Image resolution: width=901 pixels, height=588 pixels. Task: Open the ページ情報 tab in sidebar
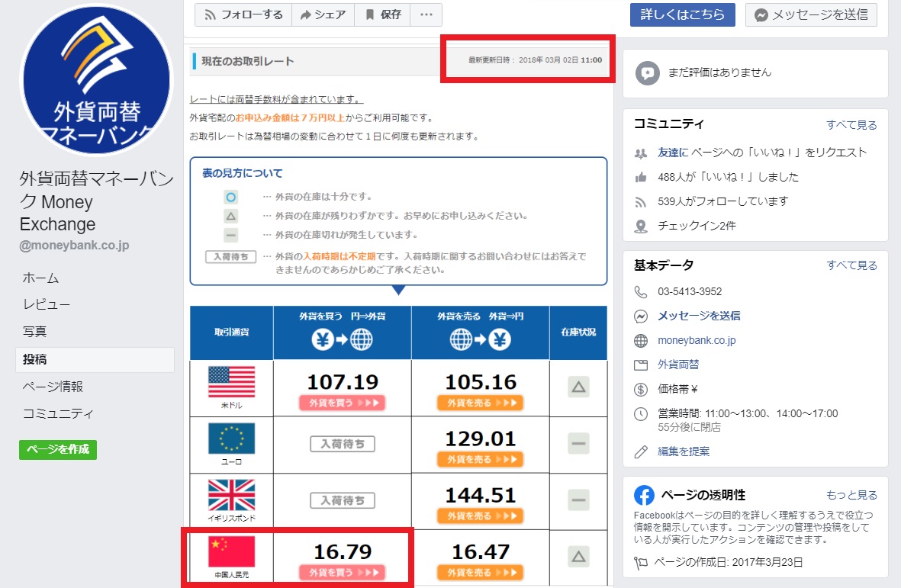[53, 387]
